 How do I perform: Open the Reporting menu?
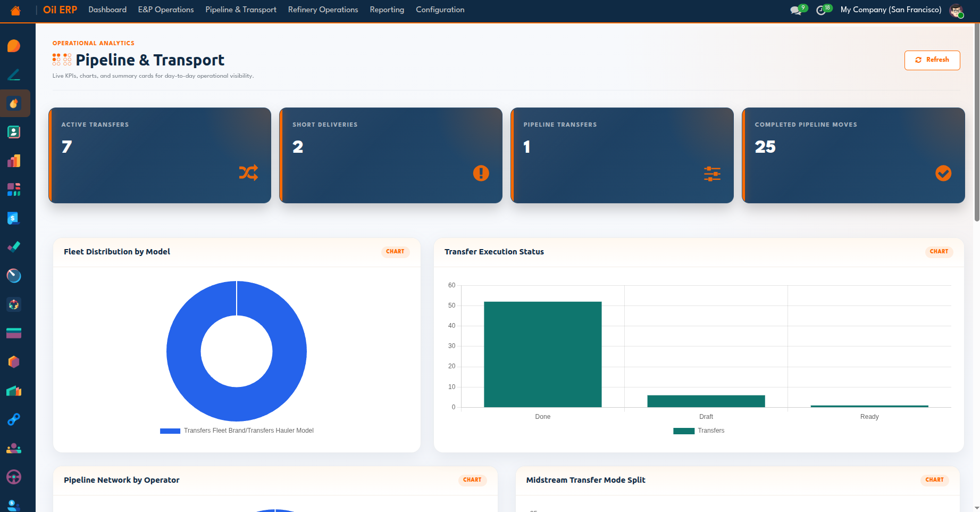(x=387, y=10)
